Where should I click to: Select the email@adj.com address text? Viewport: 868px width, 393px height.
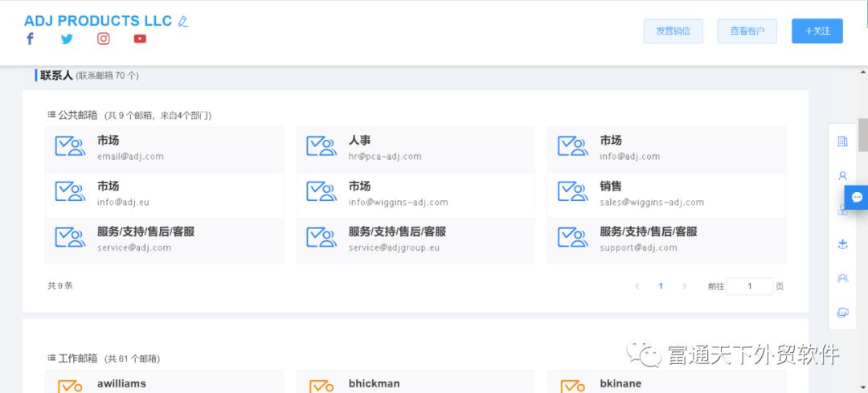click(x=131, y=157)
